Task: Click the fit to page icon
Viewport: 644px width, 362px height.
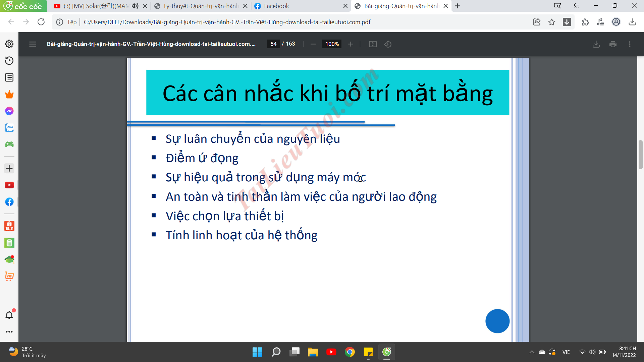Action: coord(373,44)
